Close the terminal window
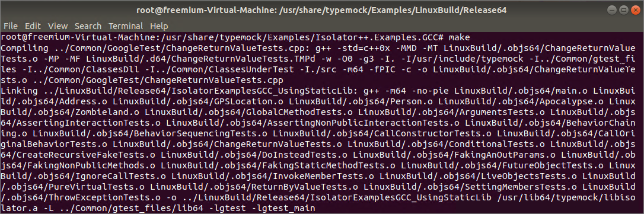Viewport: 644px width, 214px height. 635,9
